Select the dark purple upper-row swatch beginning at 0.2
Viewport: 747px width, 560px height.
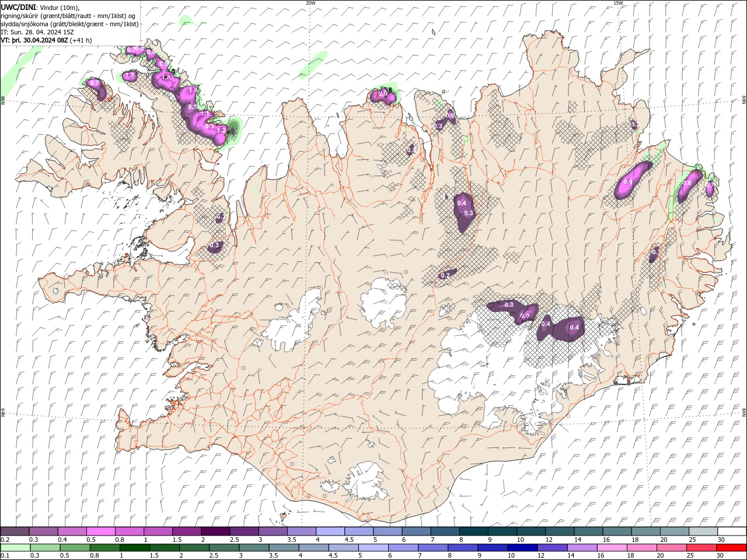15,531
